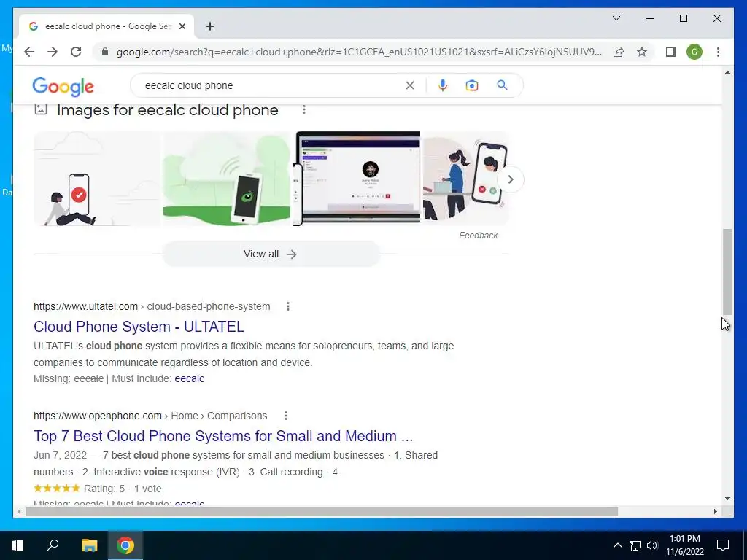The height and width of the screenshot is (560, 747).
Task: View site security lock information
Action: pos(105,52)
